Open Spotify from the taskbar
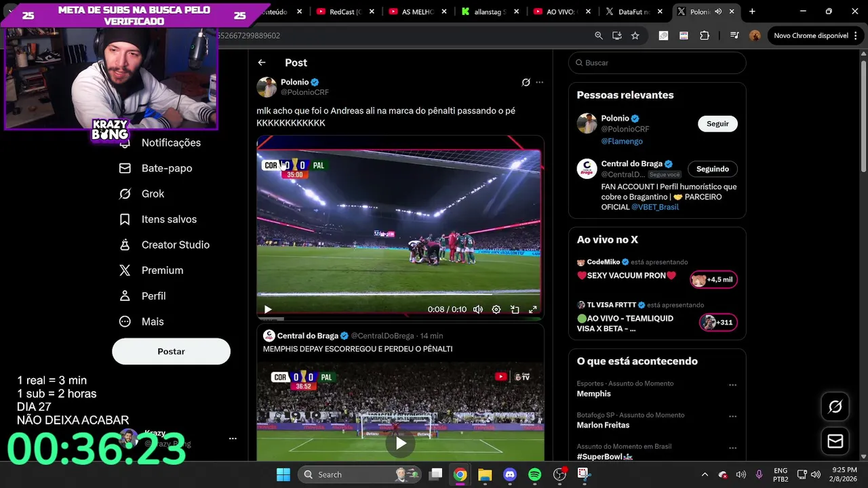The image size is (868, 488). point(534,474)
